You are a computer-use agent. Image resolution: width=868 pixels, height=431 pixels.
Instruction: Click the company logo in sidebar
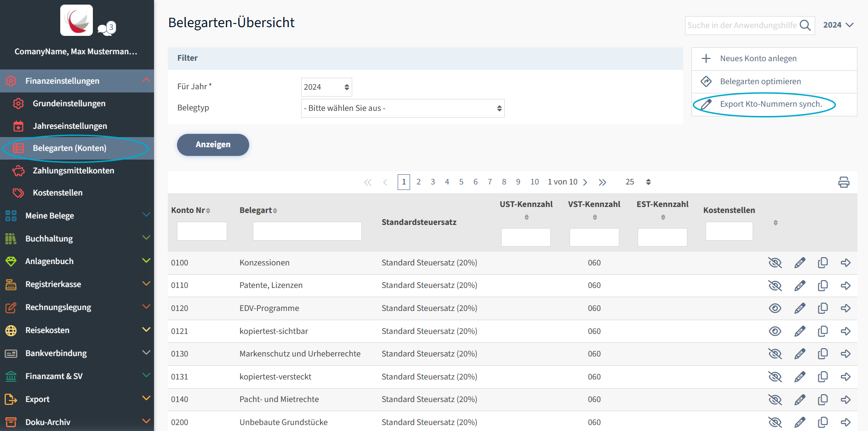[76, 20]
